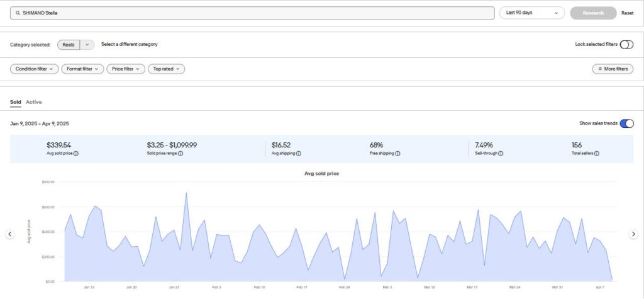Click the Avg sold price chart title
This screenshot has width=644, height=299.
pos(321,174)
